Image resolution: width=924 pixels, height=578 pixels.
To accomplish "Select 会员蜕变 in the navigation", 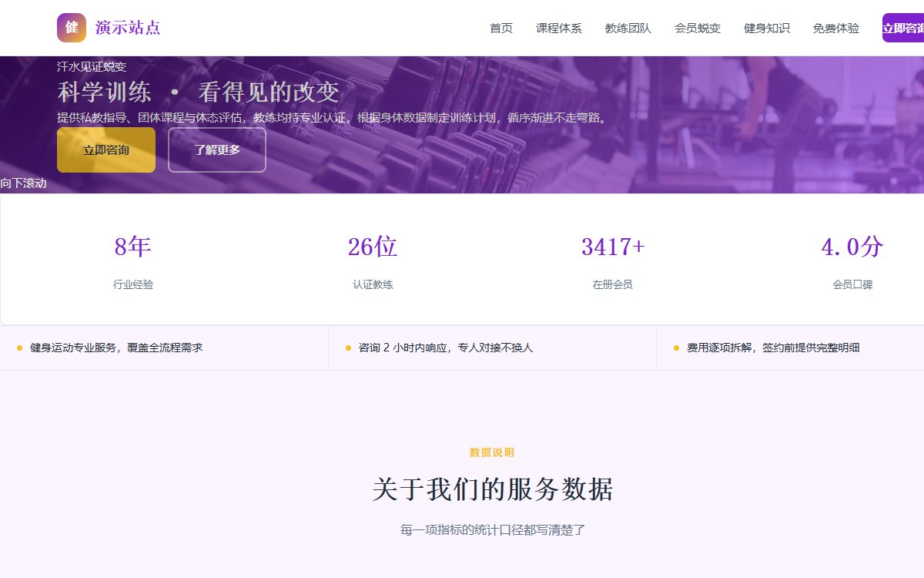I will pyautogui.click(x=698, y=29).
